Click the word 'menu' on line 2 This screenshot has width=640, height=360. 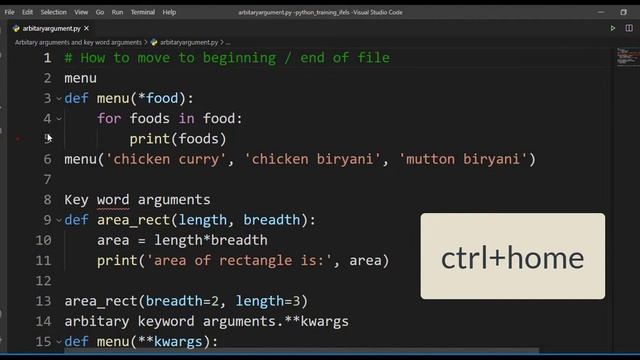[80, 78]
